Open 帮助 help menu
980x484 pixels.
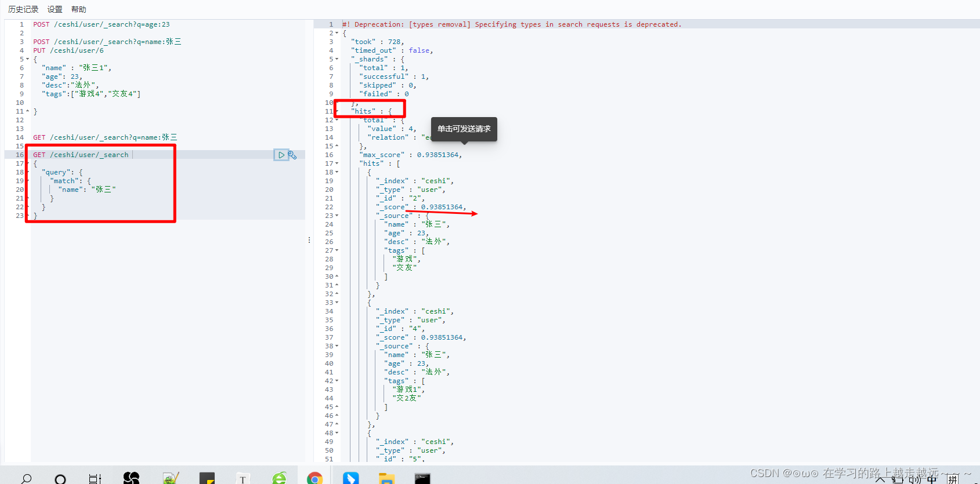click(x=79, y=9)
